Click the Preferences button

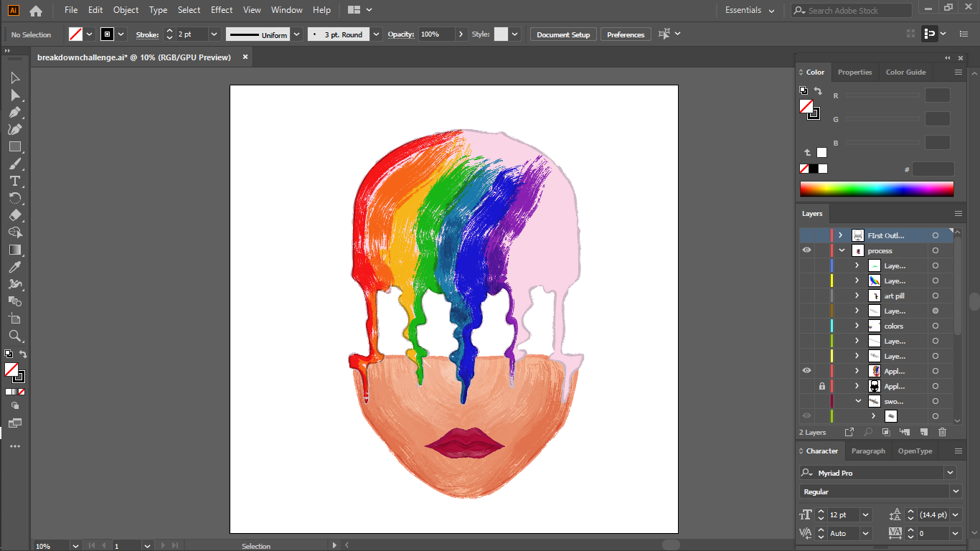coord(626,34)
